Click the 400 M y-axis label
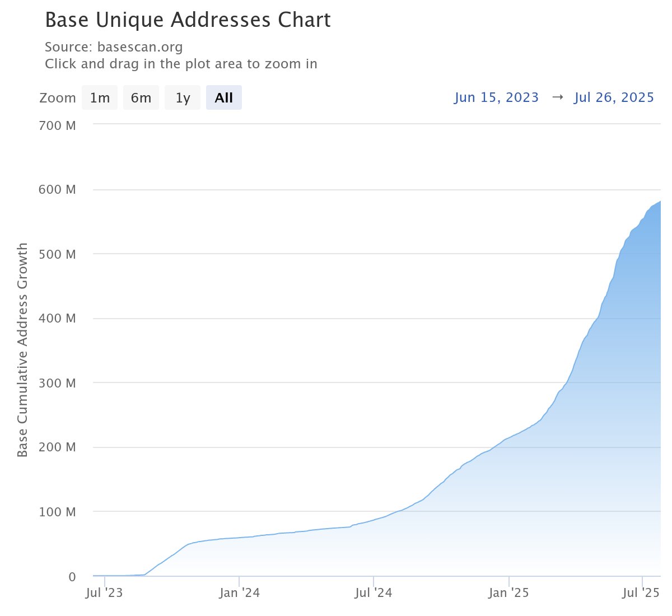Image resolution: width=672 pixels, height=616 pixels. coord(57,319)
